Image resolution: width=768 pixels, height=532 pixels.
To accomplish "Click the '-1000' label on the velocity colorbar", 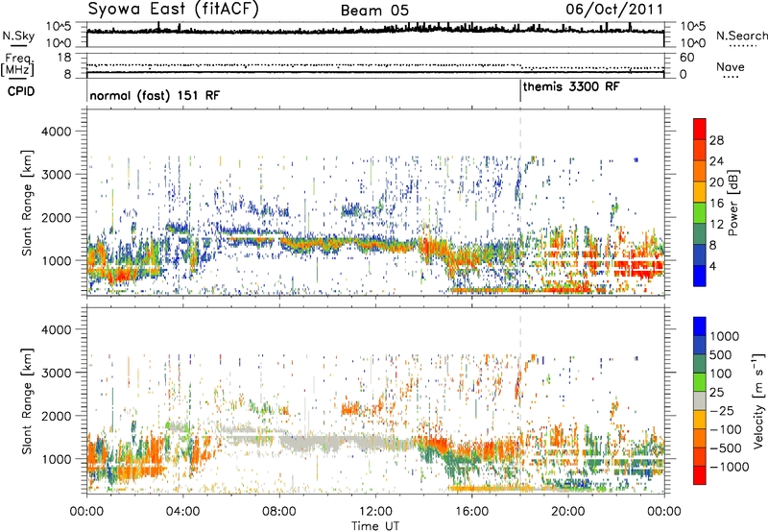I will [730, 467].
